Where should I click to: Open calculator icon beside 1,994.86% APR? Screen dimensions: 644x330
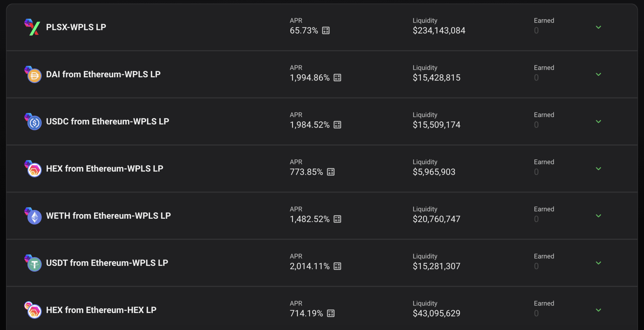coord(337,78)
